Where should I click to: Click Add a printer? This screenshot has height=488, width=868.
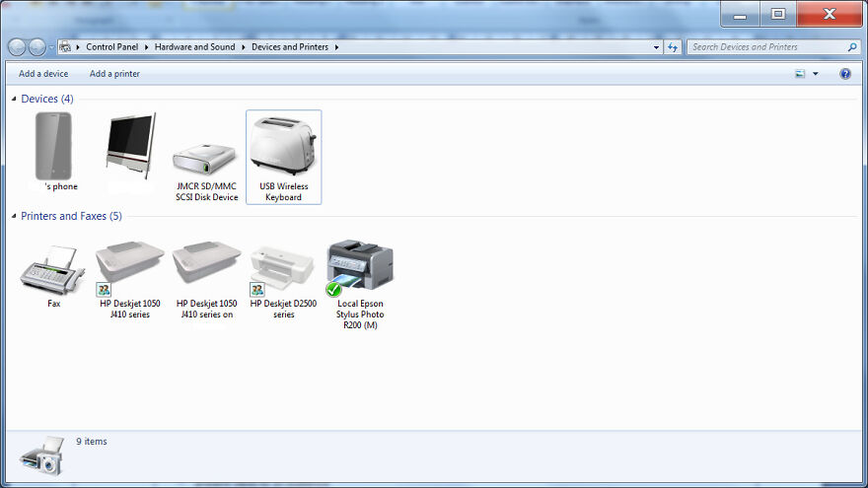click(114, 74)
